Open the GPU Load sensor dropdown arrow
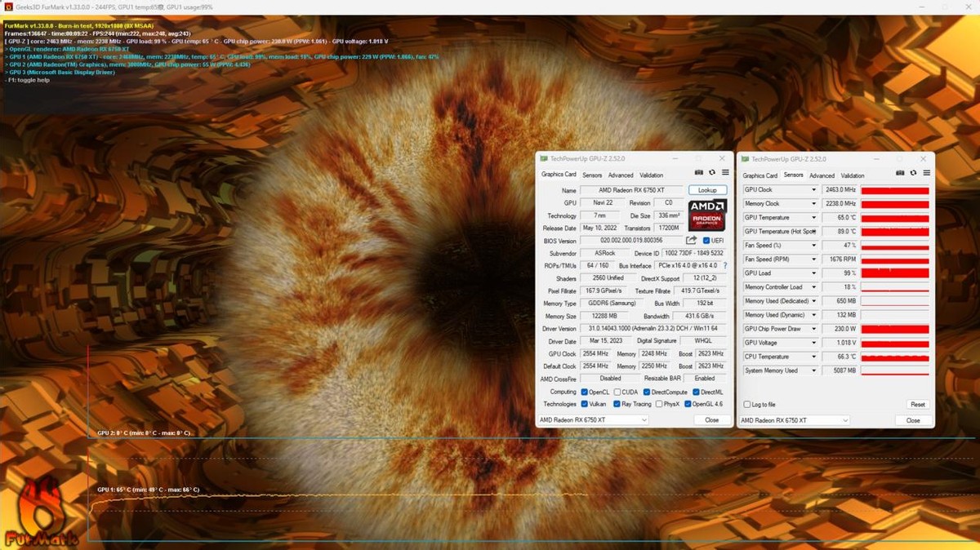Viewport: 980px width, 550px height. (x=813, y=273)
